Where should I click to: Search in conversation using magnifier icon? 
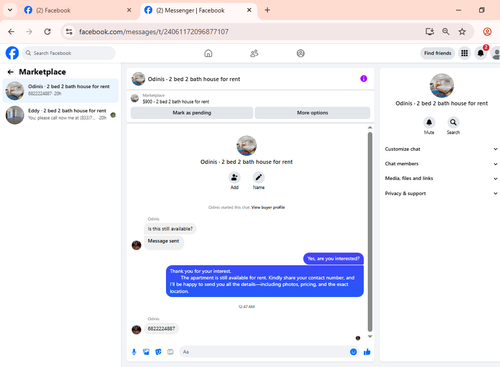[x=453, y=122]
